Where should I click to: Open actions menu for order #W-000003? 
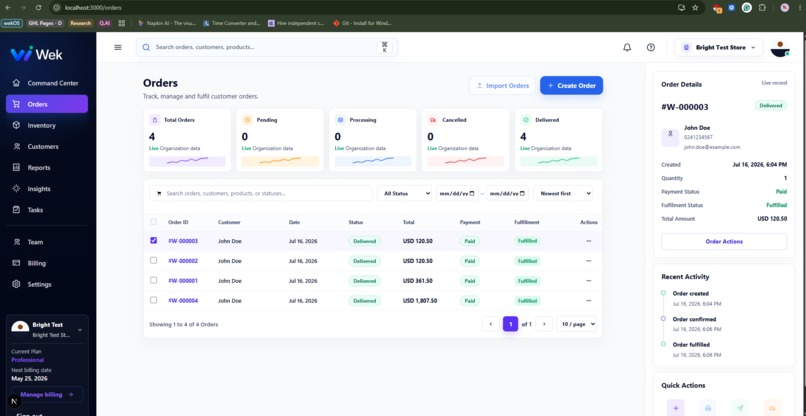(x=589, y=241)
